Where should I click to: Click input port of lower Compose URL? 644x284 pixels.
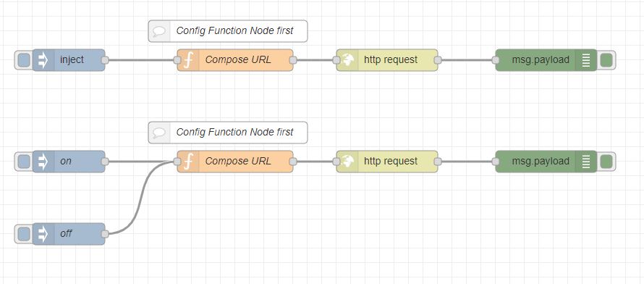(x=177, y=162)
